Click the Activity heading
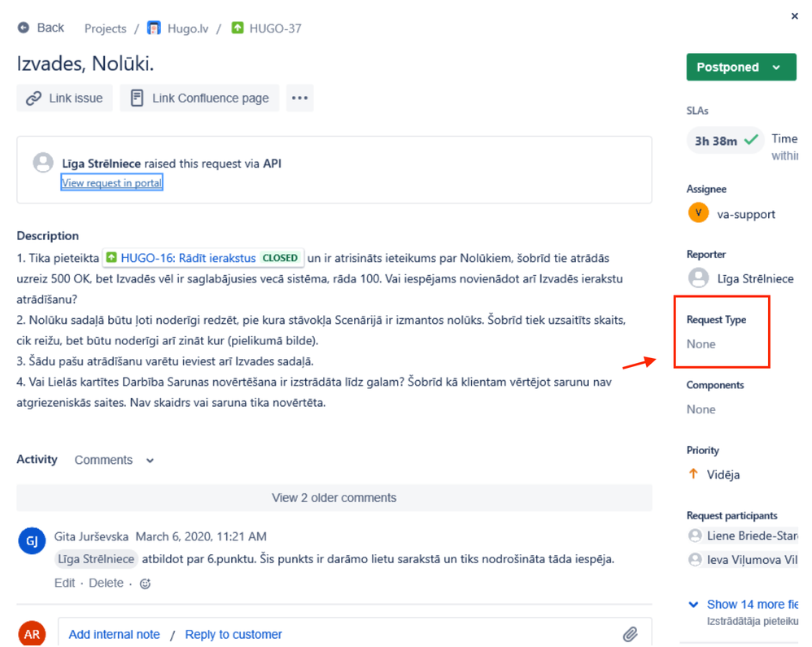 pos(37,460)
